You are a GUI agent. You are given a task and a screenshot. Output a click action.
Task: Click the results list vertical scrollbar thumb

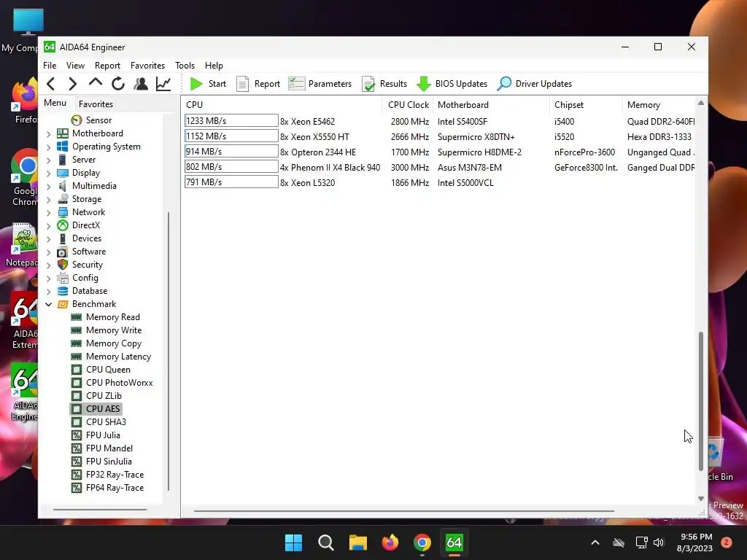tap(701, 402)
